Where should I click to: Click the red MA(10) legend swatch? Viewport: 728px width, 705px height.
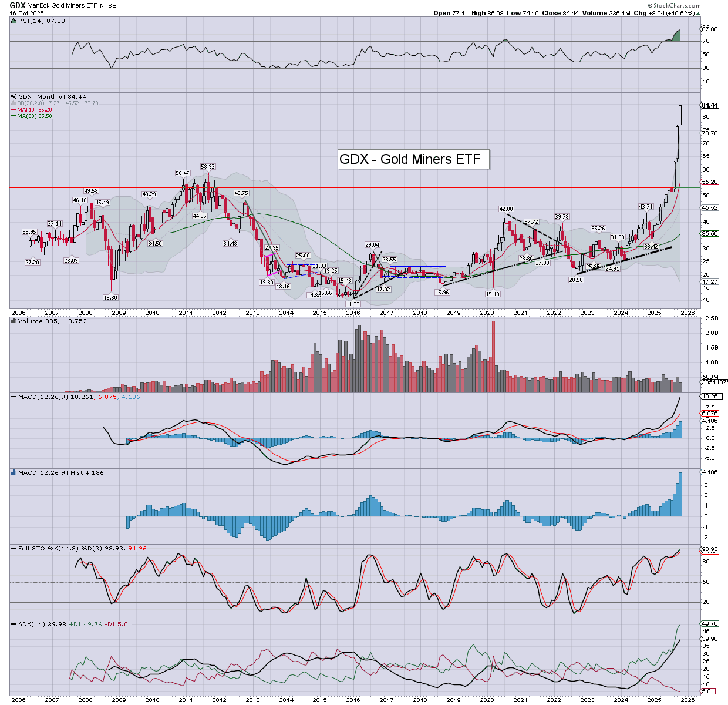pos(14,110)
